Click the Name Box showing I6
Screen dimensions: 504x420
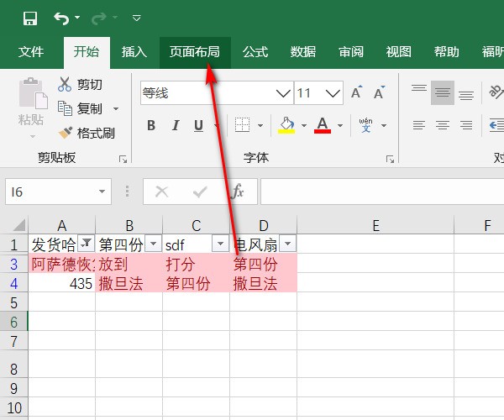tap(50, 192)
